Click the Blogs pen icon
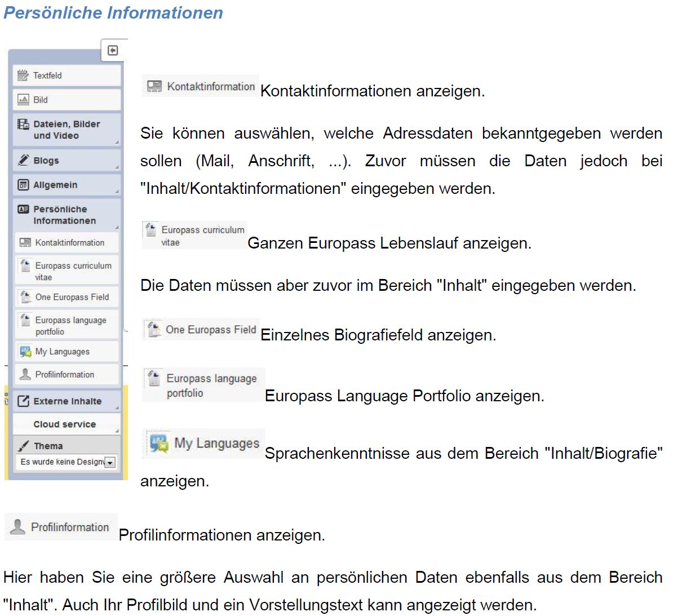This screenshot has width=678, height=616. (23, 160)
